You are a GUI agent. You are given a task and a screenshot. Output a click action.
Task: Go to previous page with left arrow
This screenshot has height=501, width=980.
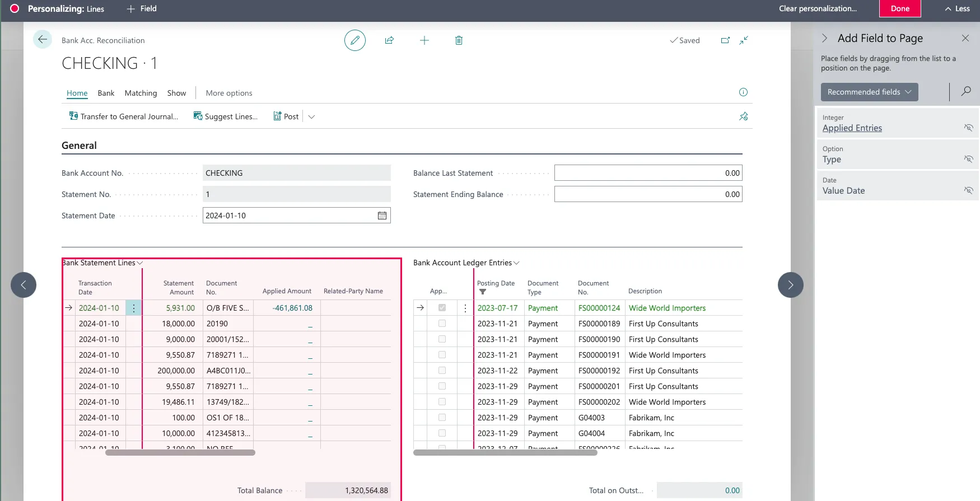[24, 285]
